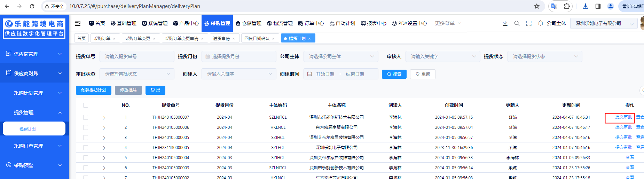
Task: Toggle browser side panel icon
Action: (598, 6)
